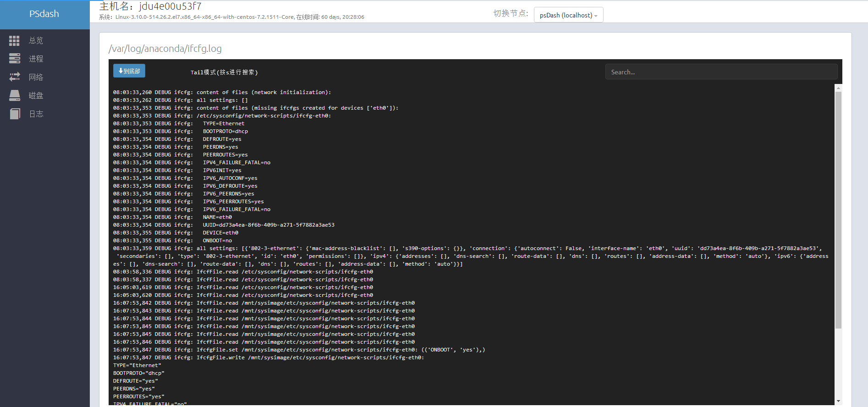
Task: Click the log line 'DEFROUTE=yes'
Action: click(177, 139)
